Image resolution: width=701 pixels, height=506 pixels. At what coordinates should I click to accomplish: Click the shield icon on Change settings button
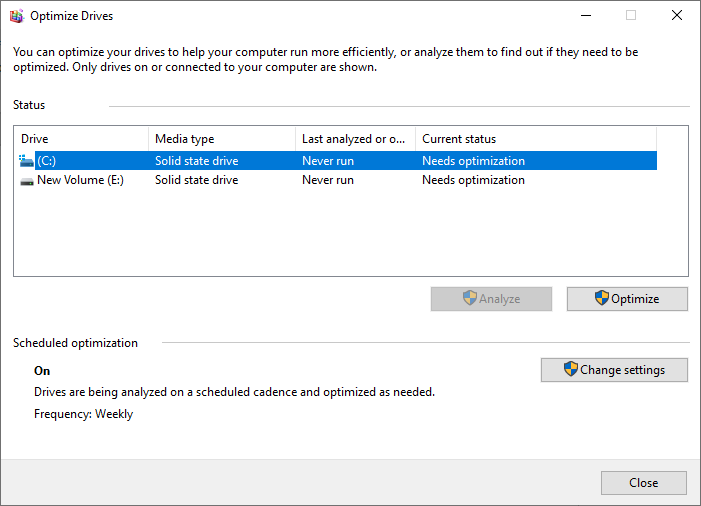(570, 369)
